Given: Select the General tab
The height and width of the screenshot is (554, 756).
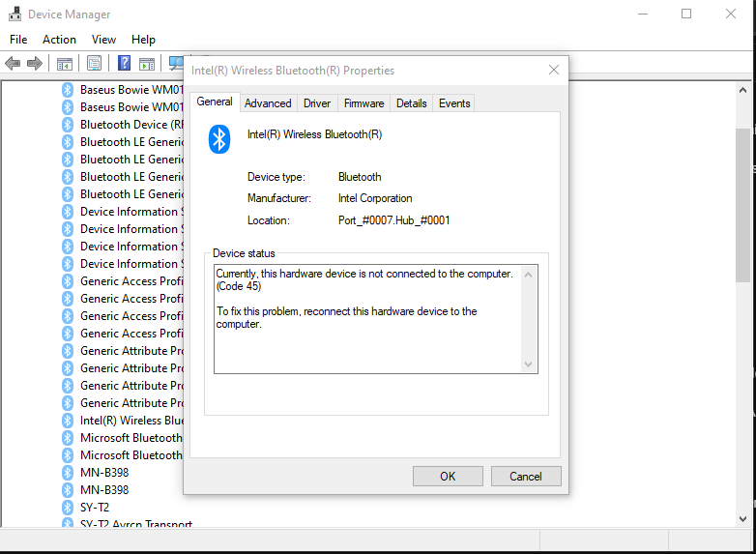Looking at the screenshot, I should point(215,102).
